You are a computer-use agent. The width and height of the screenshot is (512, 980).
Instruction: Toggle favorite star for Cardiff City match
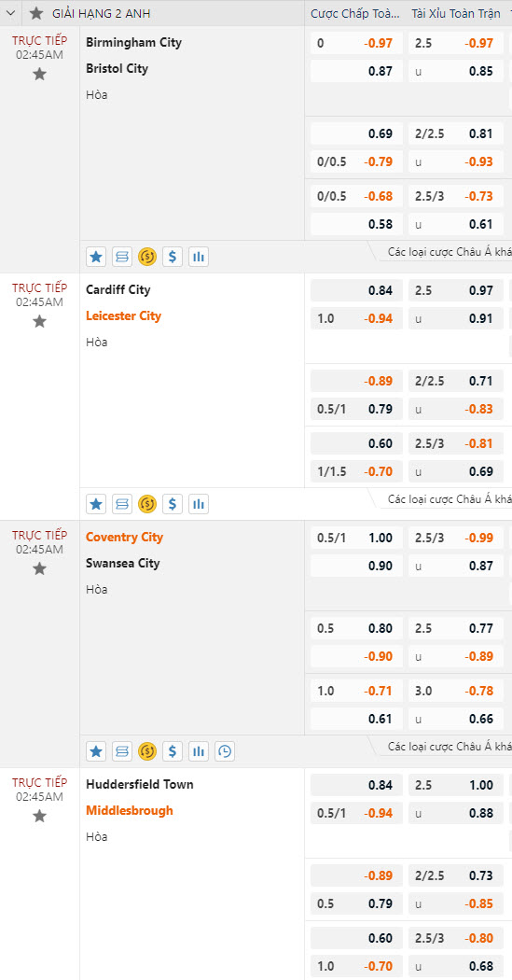pos(39,321)
